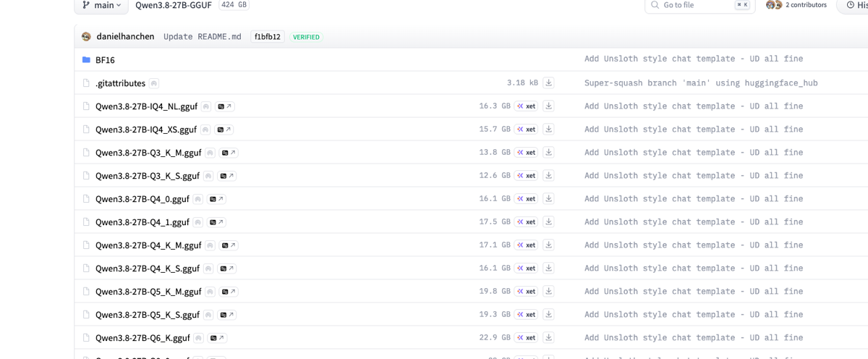Click the 22.9 GB size on Q6_K row
The width and height of the screenshot is (868, 359).
pyautogui.click(x=495, y=338)
